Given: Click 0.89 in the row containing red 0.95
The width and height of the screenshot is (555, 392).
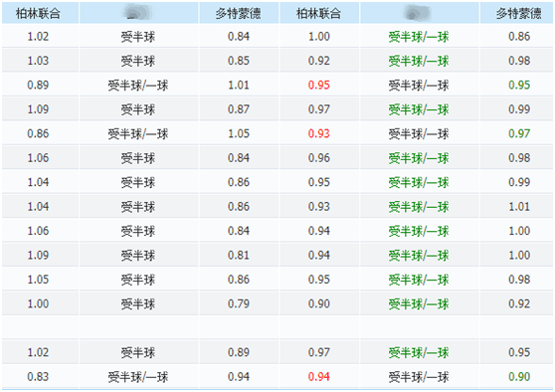Looking at the screenshot, I should [x=38, y=85].
